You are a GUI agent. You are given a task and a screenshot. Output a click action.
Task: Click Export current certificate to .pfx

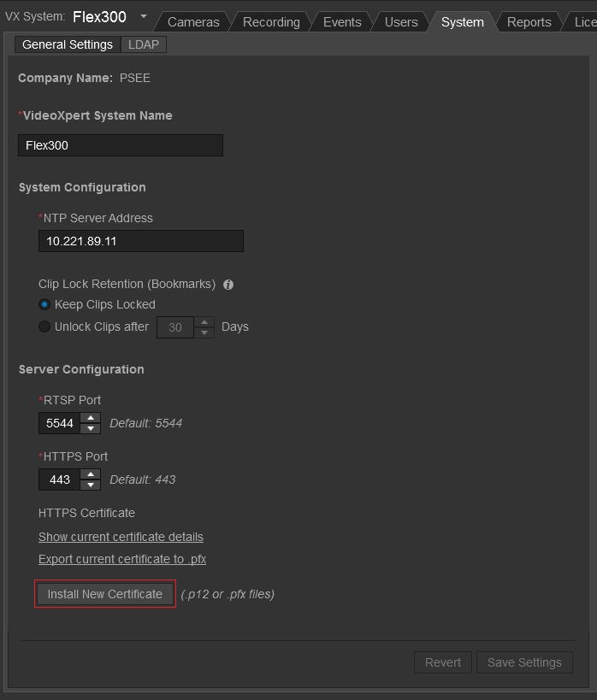coord(122,559)
